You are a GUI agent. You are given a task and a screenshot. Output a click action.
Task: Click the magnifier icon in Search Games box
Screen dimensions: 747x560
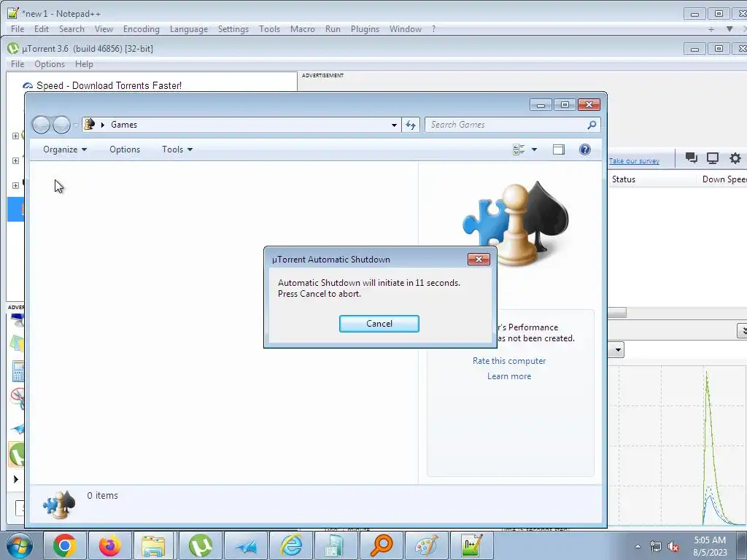coord(592,125)
